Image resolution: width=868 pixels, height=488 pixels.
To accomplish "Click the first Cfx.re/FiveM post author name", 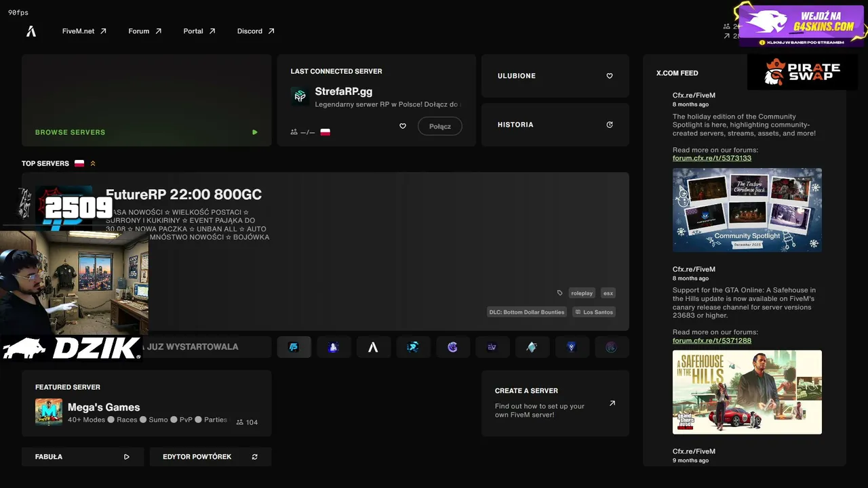I will tap(694, 96).
